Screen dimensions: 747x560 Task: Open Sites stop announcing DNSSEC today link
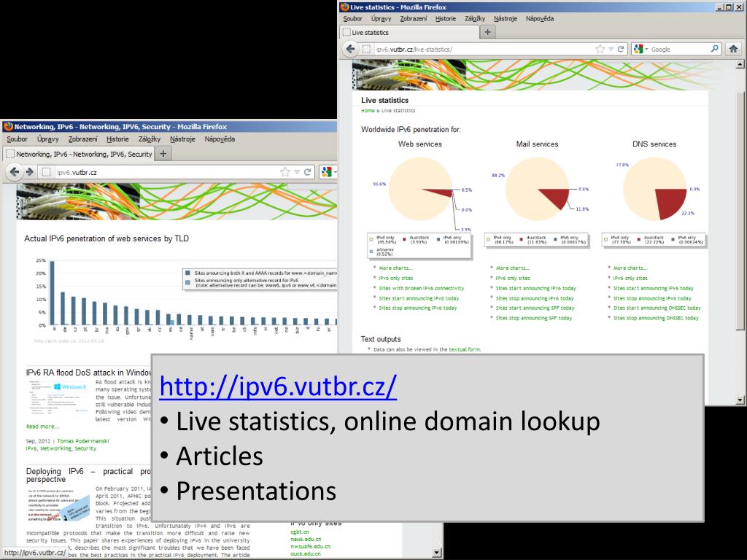[656, 318]
